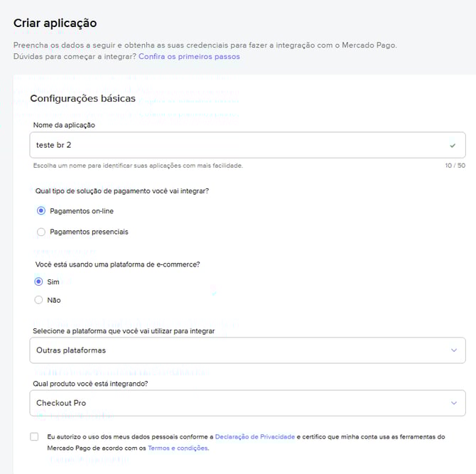Image resolution: width=476 pixels, height=474 pixels.
Task: Click the chevron arrow of the product selector
Action: 454,403
